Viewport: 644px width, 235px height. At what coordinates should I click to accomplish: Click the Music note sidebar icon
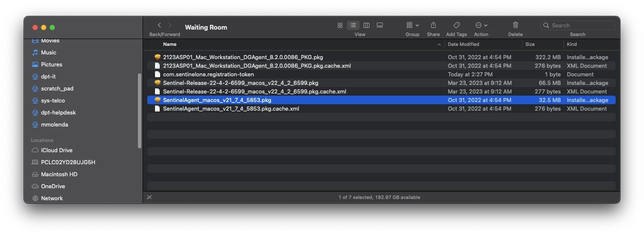point(35,52)
